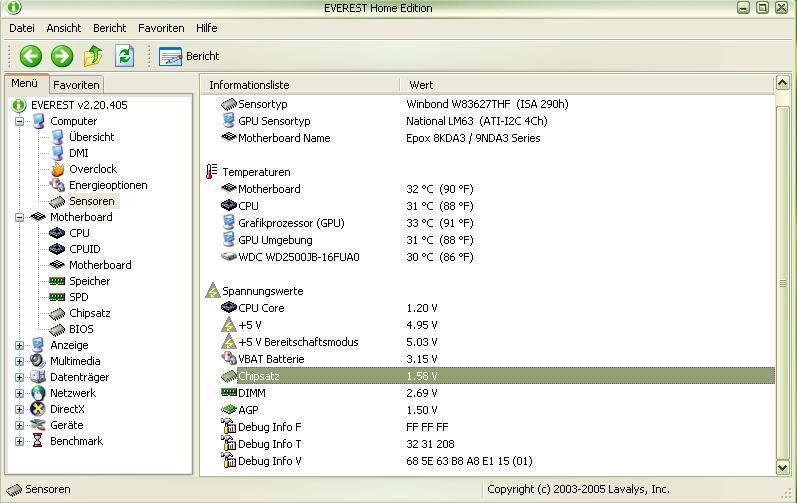
Task: Click the Netzwerk globe icon
Action: pyautogui.click(x=38, y=393)
